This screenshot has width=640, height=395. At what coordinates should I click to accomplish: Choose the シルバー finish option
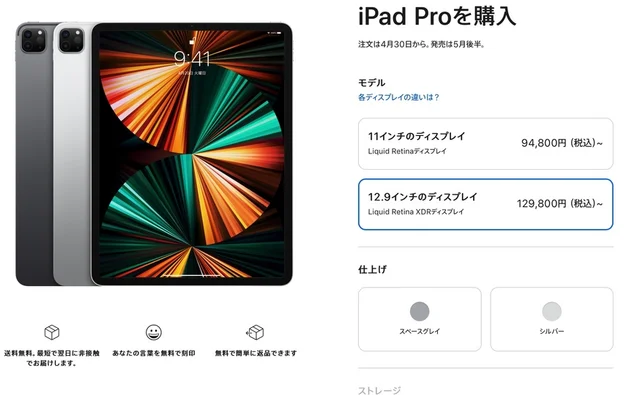click(x=551, y=319)
